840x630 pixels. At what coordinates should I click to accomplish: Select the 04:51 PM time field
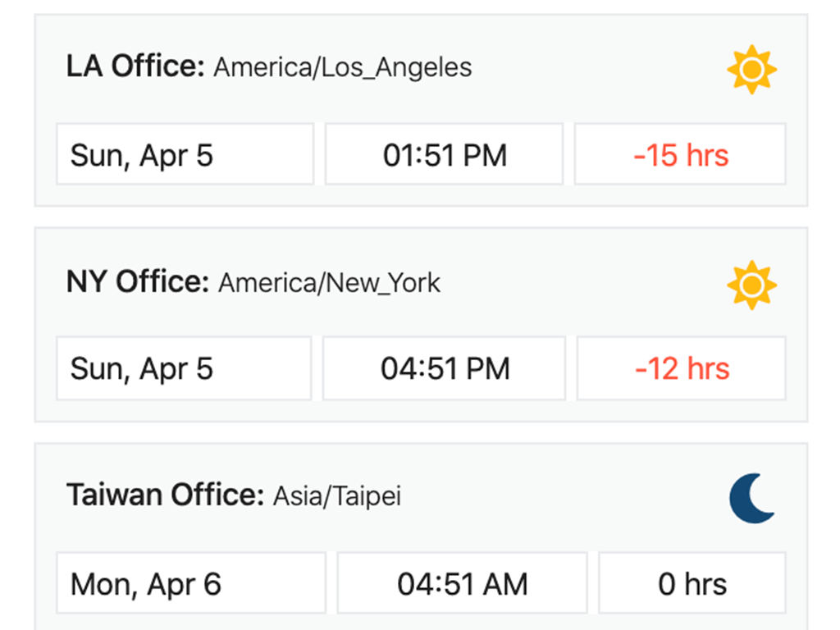444,368
